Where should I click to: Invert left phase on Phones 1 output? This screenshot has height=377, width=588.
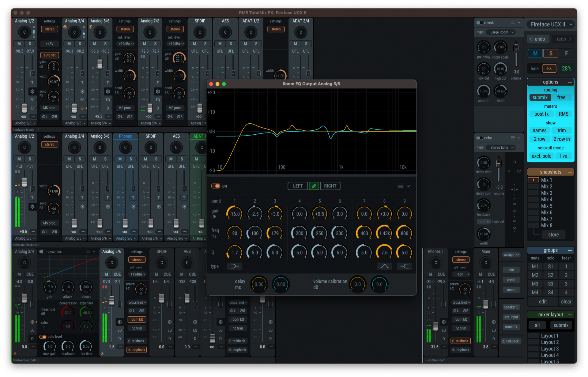click(x=456, y=311)
